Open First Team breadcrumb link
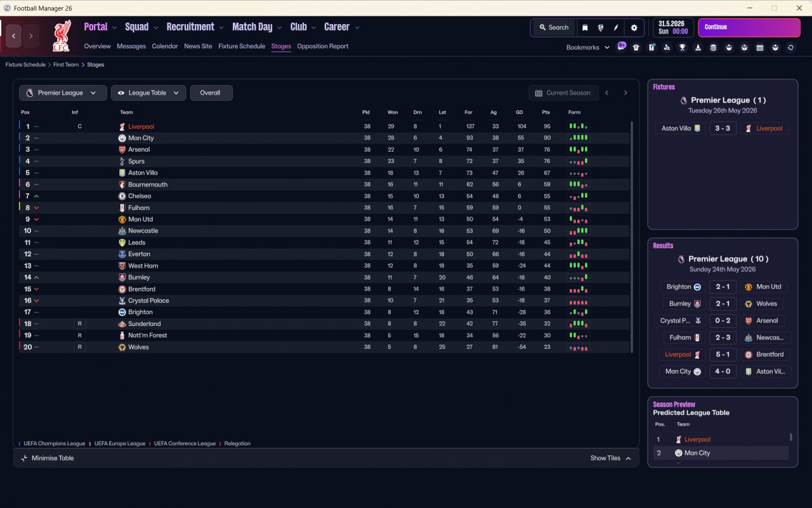The width and height of the screenshot is (812, 508). (66, 65)
